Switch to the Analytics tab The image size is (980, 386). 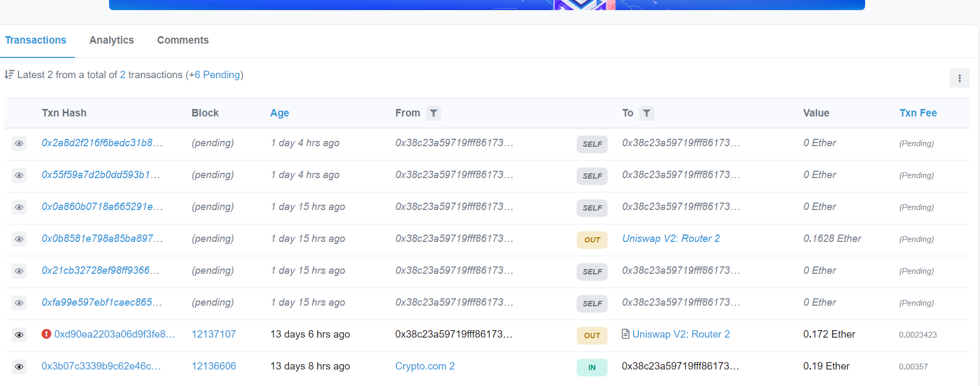(111, 40)
